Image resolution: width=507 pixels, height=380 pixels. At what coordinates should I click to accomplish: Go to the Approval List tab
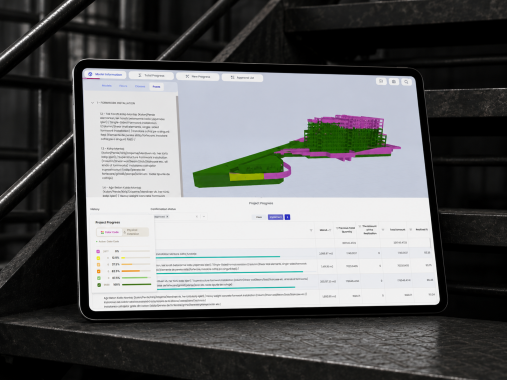[x=242, y=77]
